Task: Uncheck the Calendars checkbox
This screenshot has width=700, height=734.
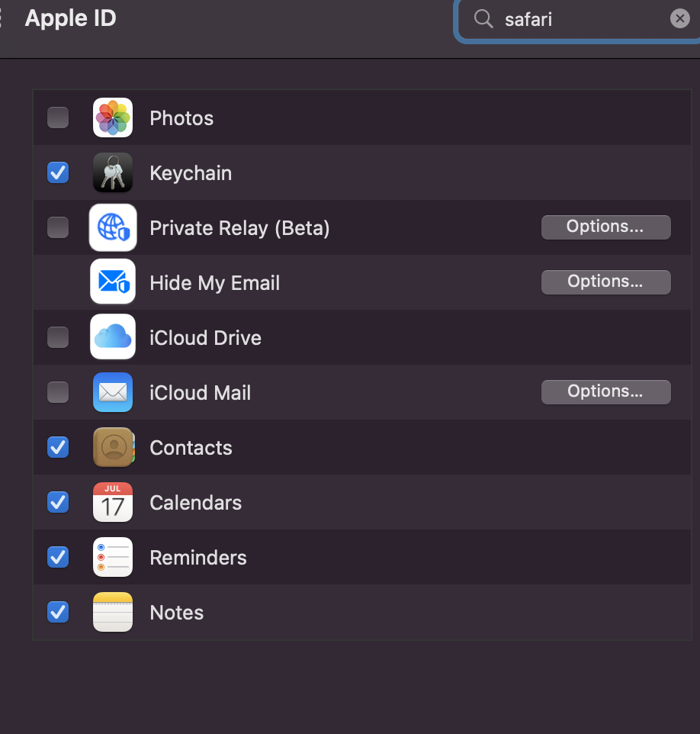Action: tap(58, 502)
